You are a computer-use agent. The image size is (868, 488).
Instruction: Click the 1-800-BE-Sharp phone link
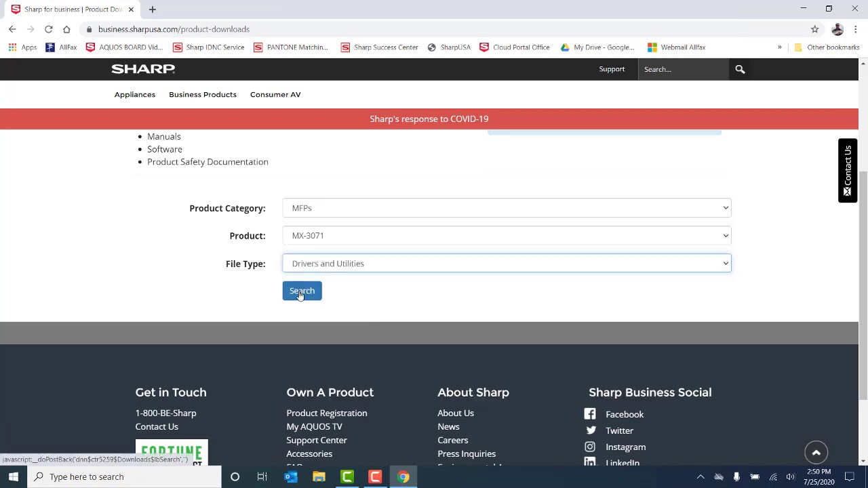click(x=165, y=413)
